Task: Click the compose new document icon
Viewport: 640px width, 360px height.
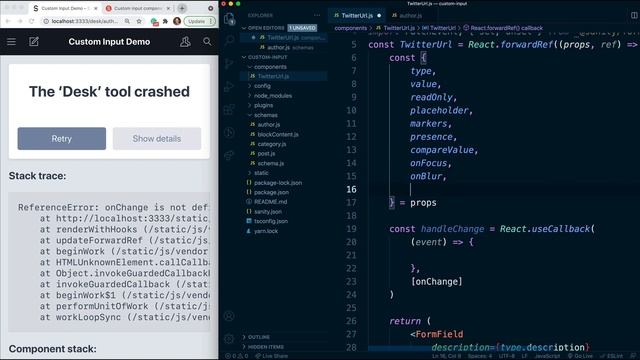Action: pos(33,42)
